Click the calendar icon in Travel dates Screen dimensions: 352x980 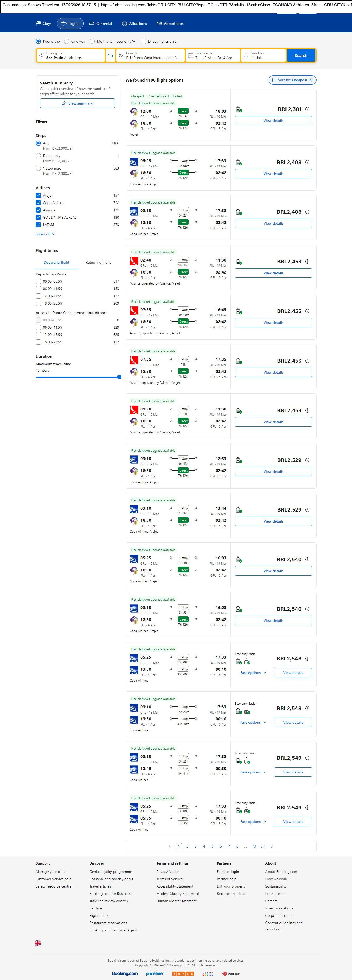point(191,56)
